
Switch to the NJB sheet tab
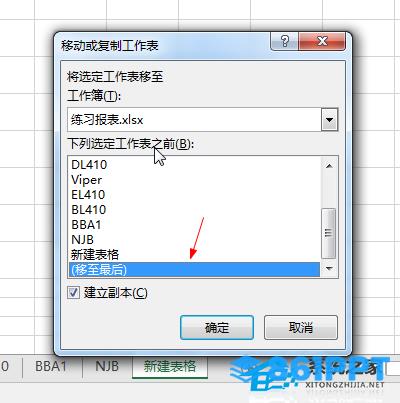(107, 366)
